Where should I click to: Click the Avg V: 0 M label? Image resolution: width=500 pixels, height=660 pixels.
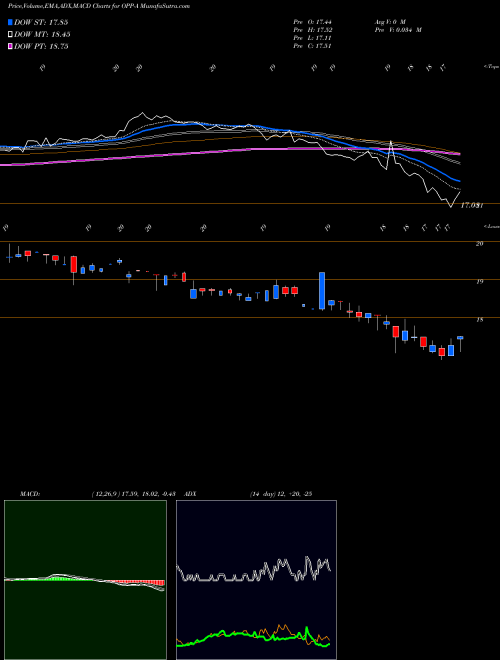(389, 21)
